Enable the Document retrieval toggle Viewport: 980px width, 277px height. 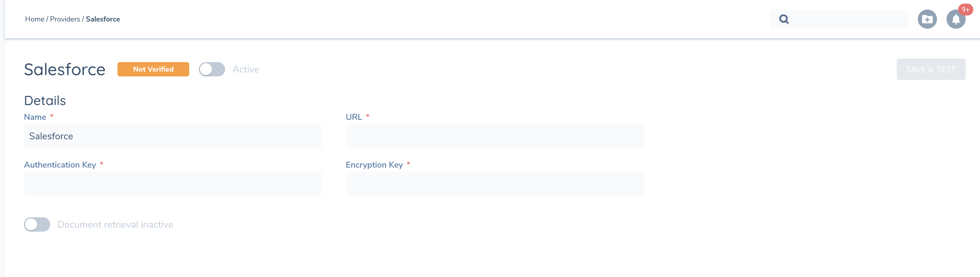[37, 224]
